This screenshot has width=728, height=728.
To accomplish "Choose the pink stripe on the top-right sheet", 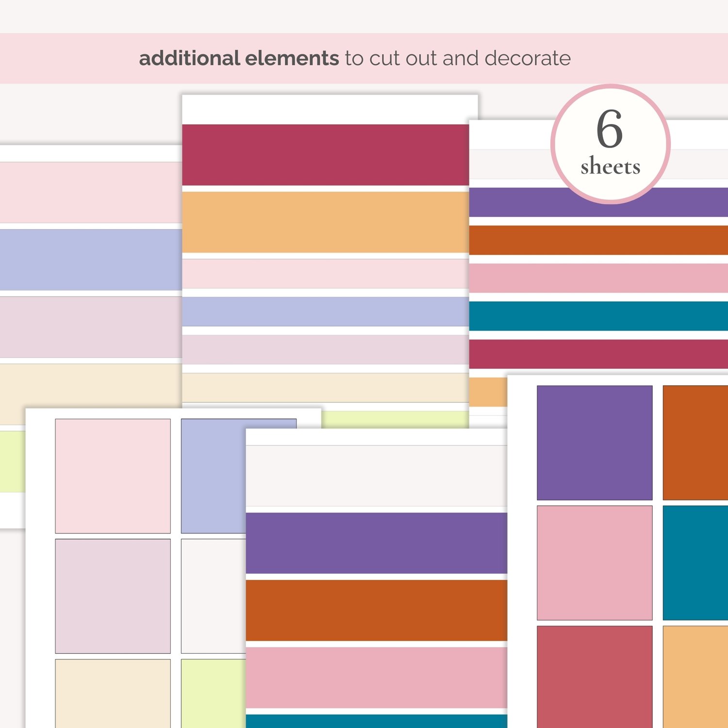I will pyautogui.click(x=598, y=278).
